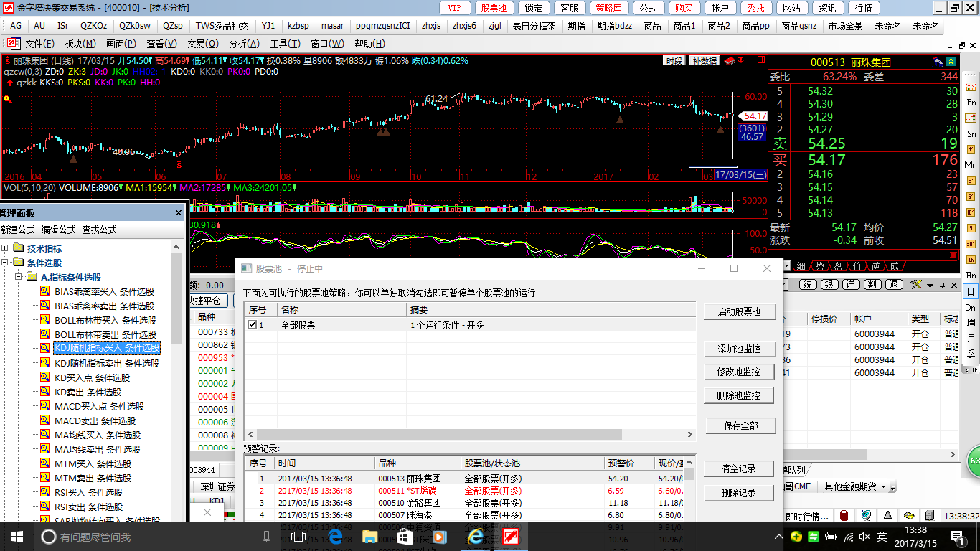The height and width of the screenshot is (551, 980).
Task: Click the 策略库 title bar button
Action: [608, 8]
